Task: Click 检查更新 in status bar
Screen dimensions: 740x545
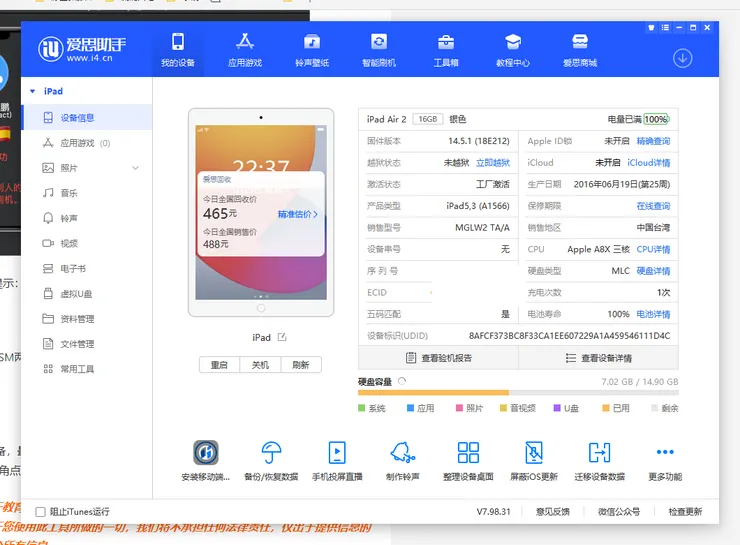Action: coord(685,511)
